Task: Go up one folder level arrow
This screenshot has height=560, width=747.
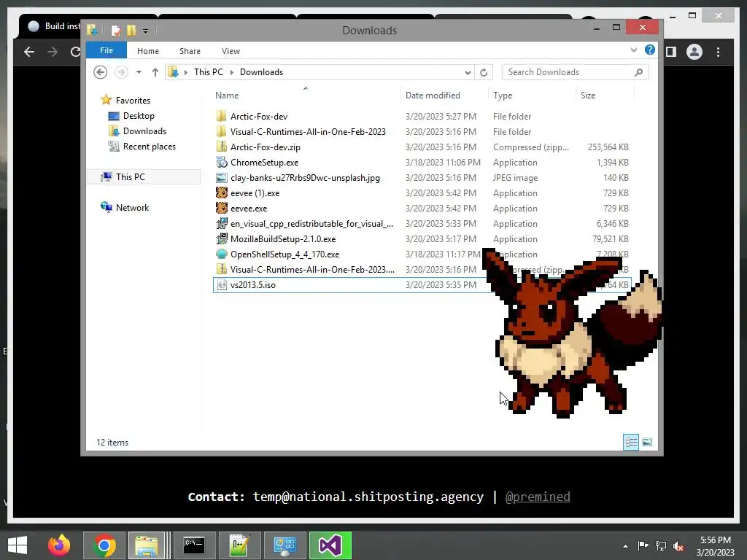Action: [x=155, y=72]
